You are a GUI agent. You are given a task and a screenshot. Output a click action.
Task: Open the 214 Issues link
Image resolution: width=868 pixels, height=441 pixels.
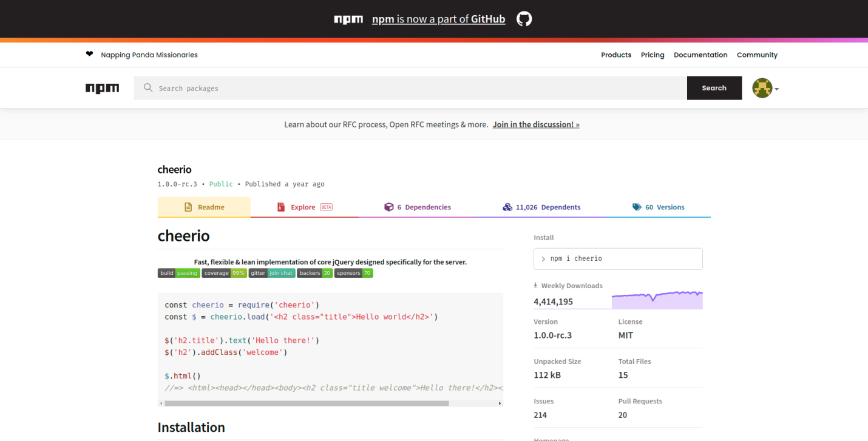540,416
